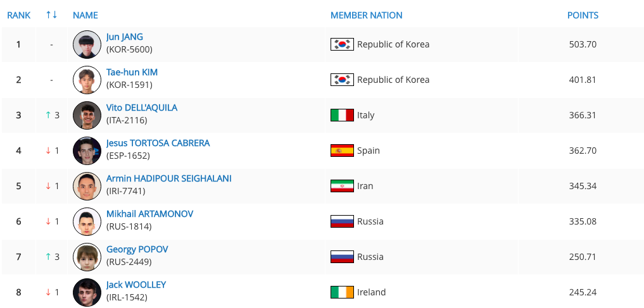Sort by the POINTS column header
644x308 pixels.
(x=583, y=15)
